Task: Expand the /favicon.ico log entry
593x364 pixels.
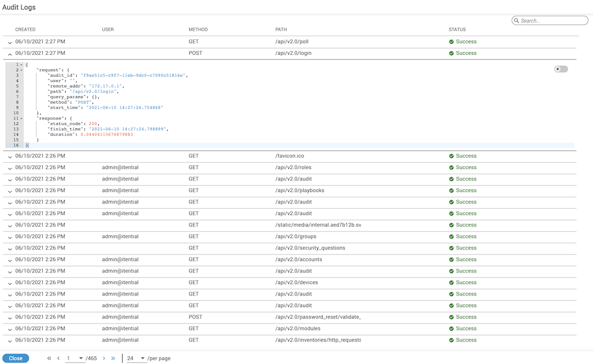Action: pyautogui.click(x=9, y=156)
